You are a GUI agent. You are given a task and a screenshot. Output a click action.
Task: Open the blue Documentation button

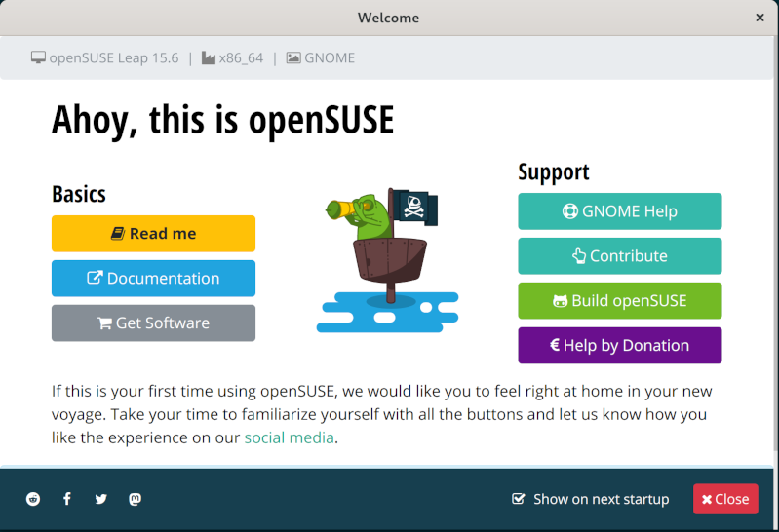coord(153,279)
